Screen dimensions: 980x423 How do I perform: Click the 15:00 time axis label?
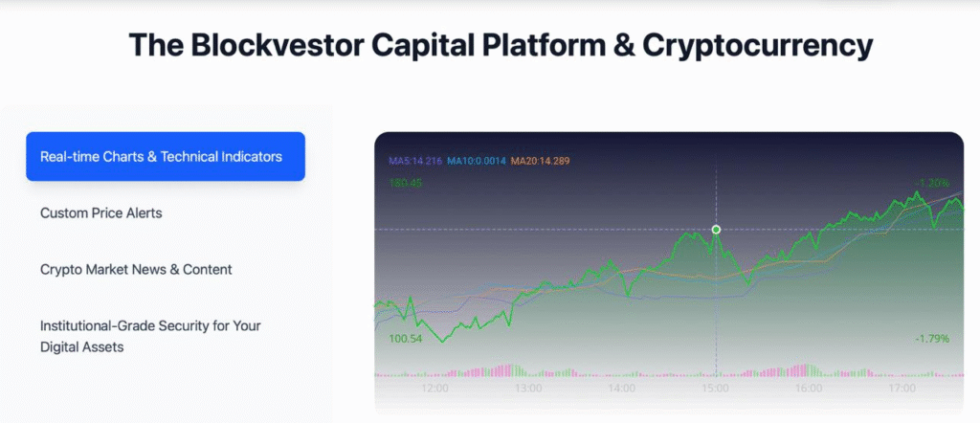[x=716, y=389]
